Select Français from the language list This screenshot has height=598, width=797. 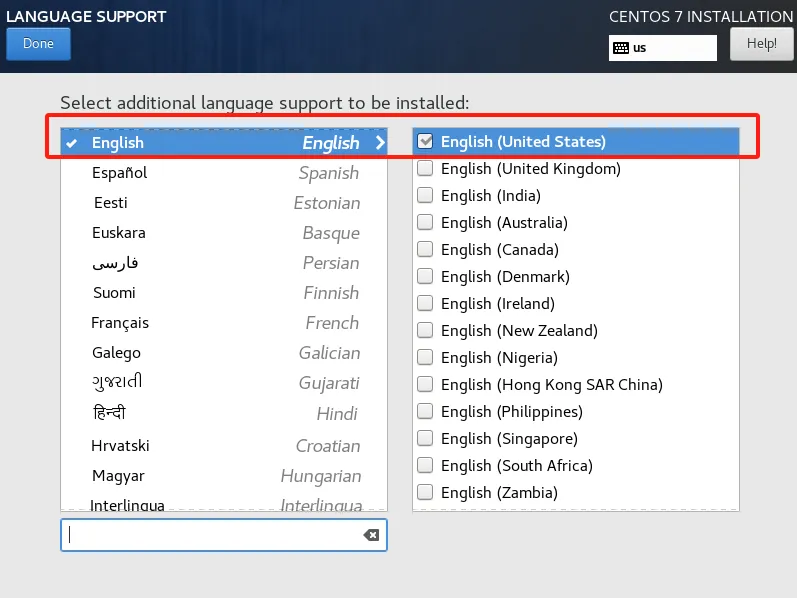224,323
